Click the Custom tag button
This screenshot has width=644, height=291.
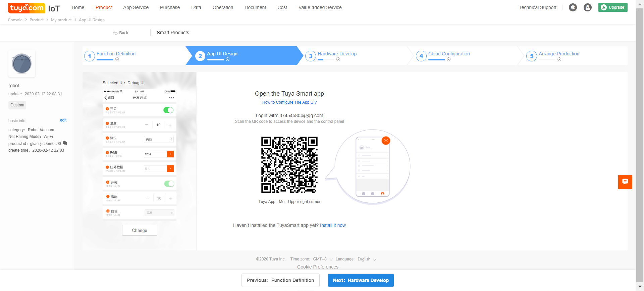click(17, 105)
